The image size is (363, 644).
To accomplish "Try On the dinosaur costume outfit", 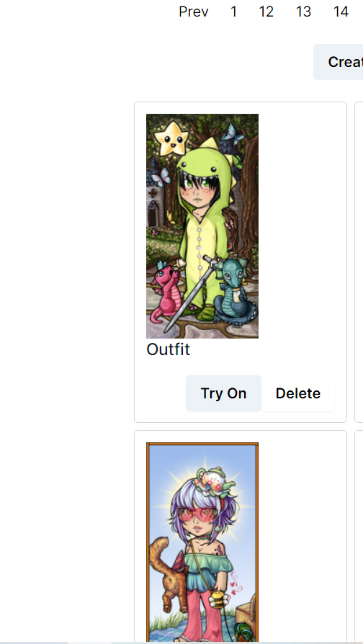I will click(223, 393).
